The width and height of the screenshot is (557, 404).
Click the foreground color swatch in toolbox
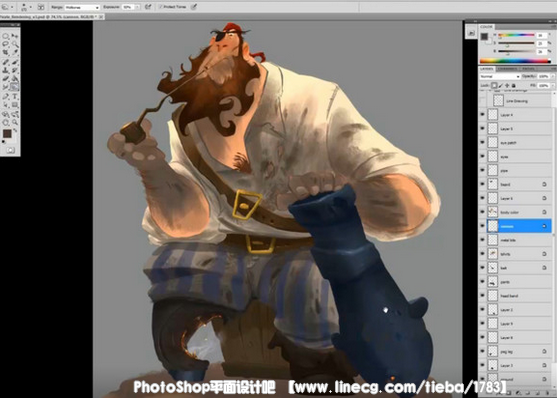[x=7, y=134]
